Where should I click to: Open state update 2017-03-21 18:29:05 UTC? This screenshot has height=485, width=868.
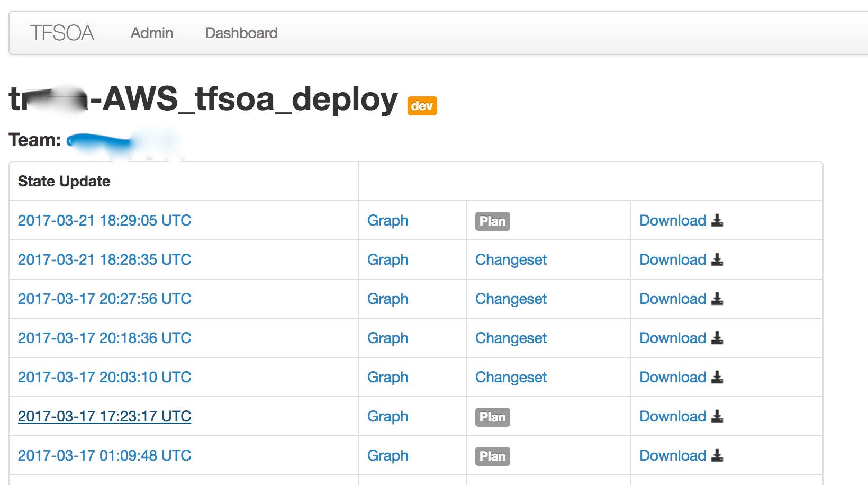click(105, 220)
